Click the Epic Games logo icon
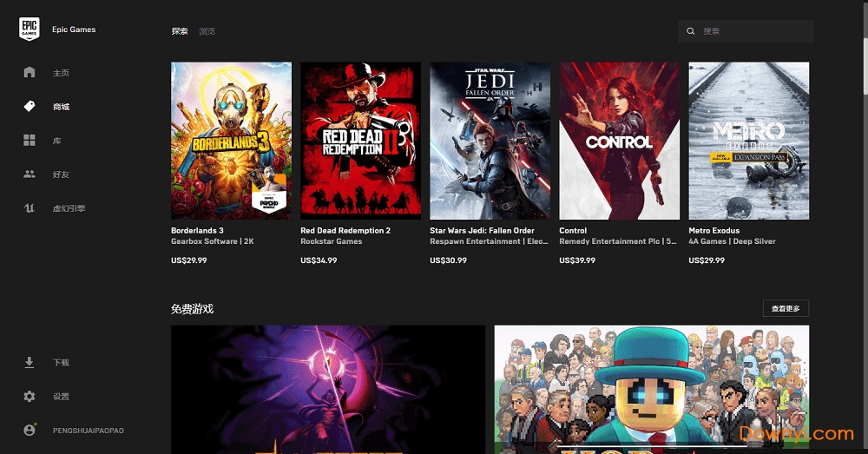This screenshot has height=454, width=868. (30, 29)
